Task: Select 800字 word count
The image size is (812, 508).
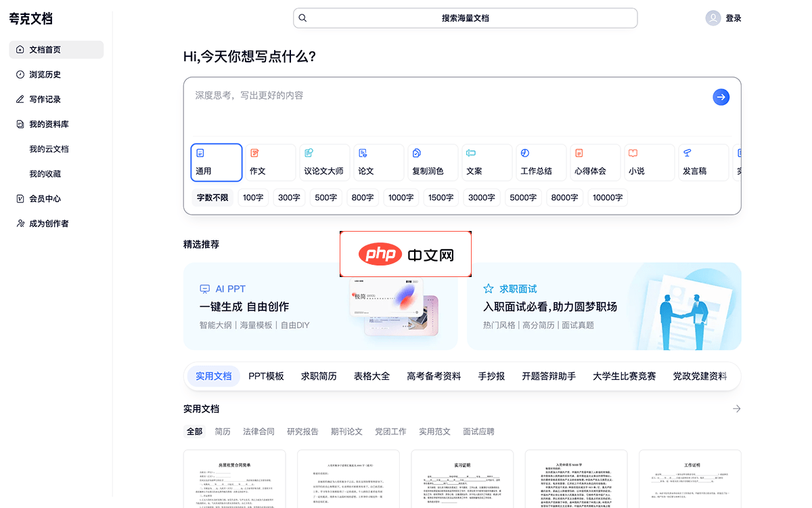Action: click(x=362, y=198)
